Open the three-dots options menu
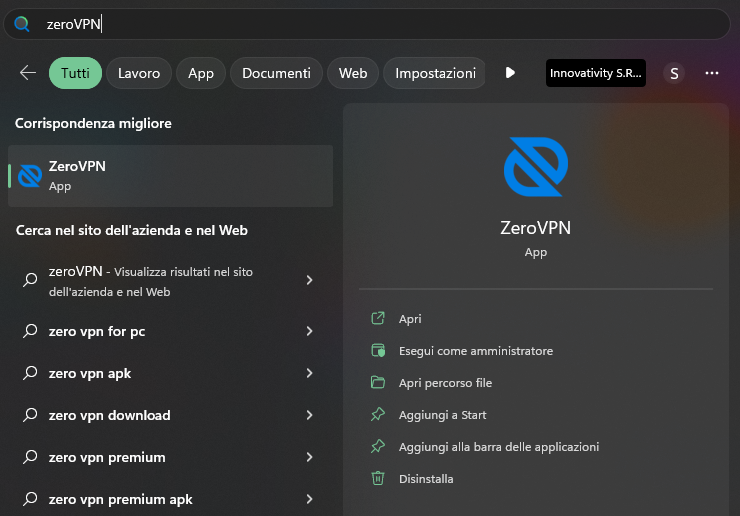This screenshot has height=516, width=740. click(x=712, y=73)
